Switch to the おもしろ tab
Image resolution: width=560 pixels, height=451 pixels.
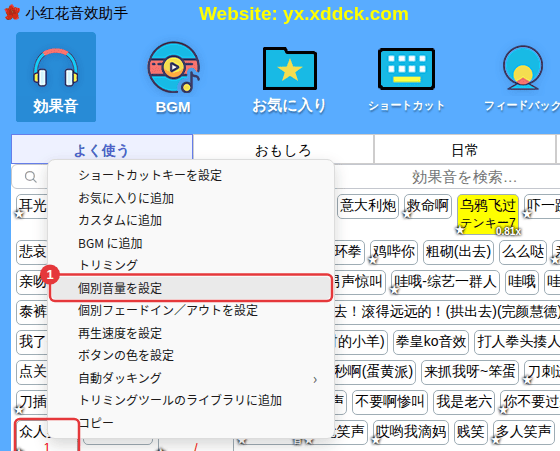[283, 150]
